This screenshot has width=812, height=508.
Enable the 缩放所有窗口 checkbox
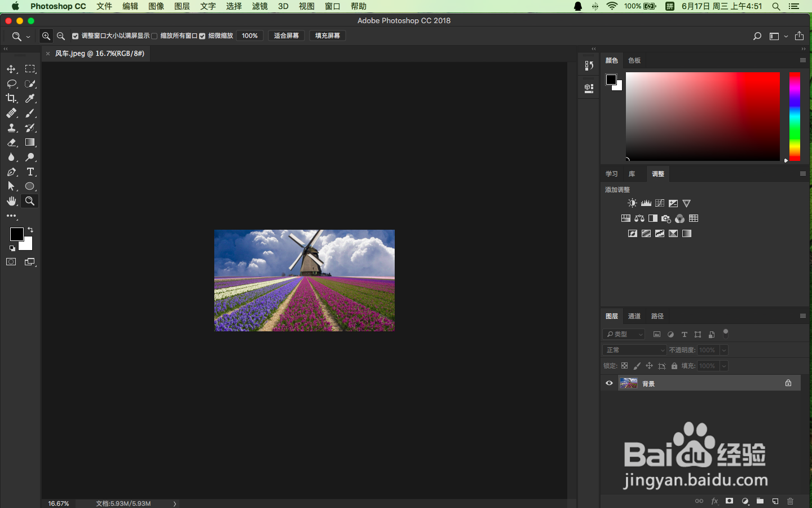coord(154,36)
